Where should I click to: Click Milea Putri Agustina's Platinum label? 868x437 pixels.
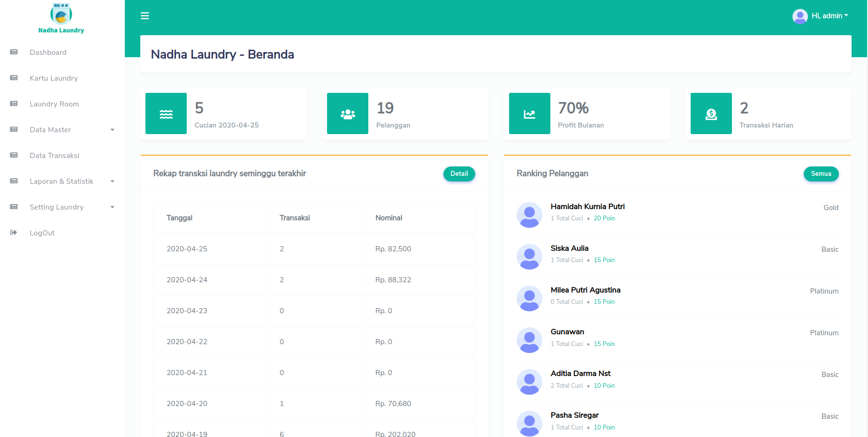pos(824,291)
